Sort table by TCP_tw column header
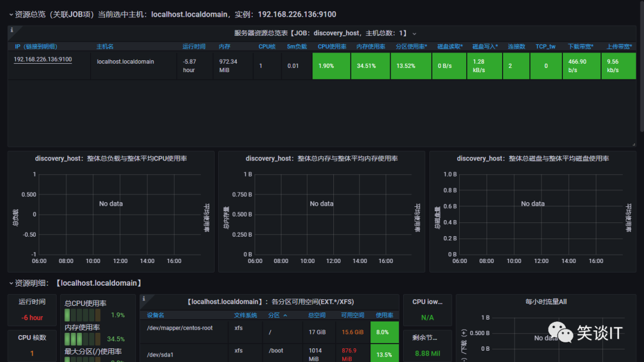 point(546,47)
